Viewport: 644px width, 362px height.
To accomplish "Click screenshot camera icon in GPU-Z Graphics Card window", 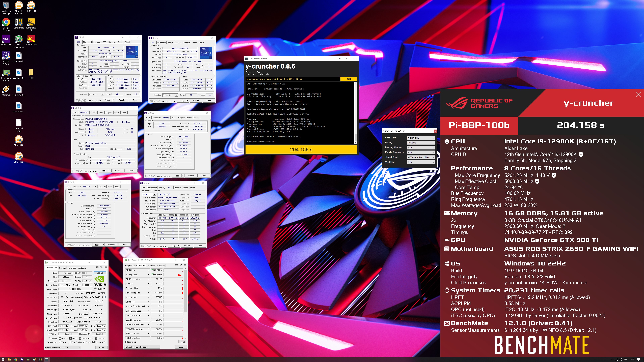I will coord(97,267).
